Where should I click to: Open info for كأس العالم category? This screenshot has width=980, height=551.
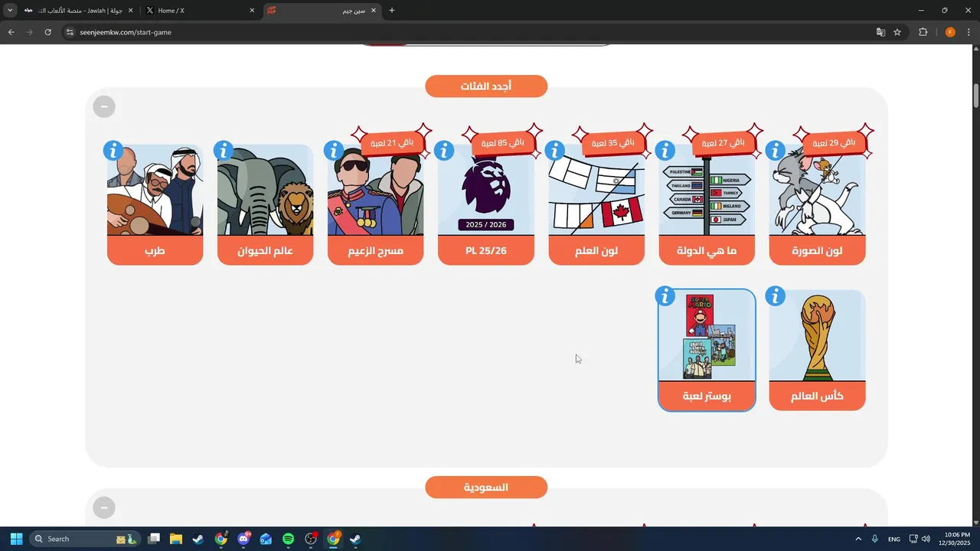(776, 296)
